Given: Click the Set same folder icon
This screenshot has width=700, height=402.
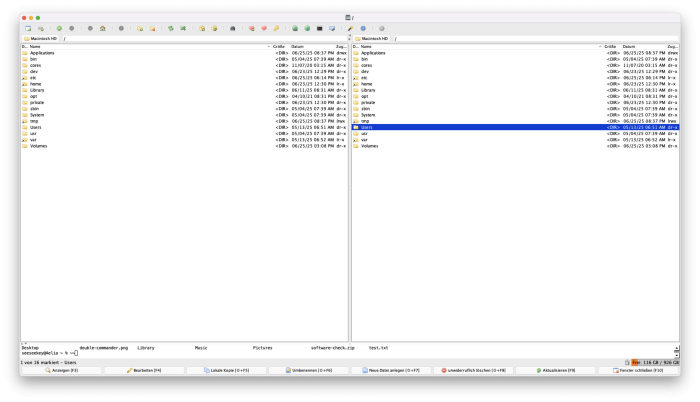Looking at the screenshot, I should tap(183, 28).
